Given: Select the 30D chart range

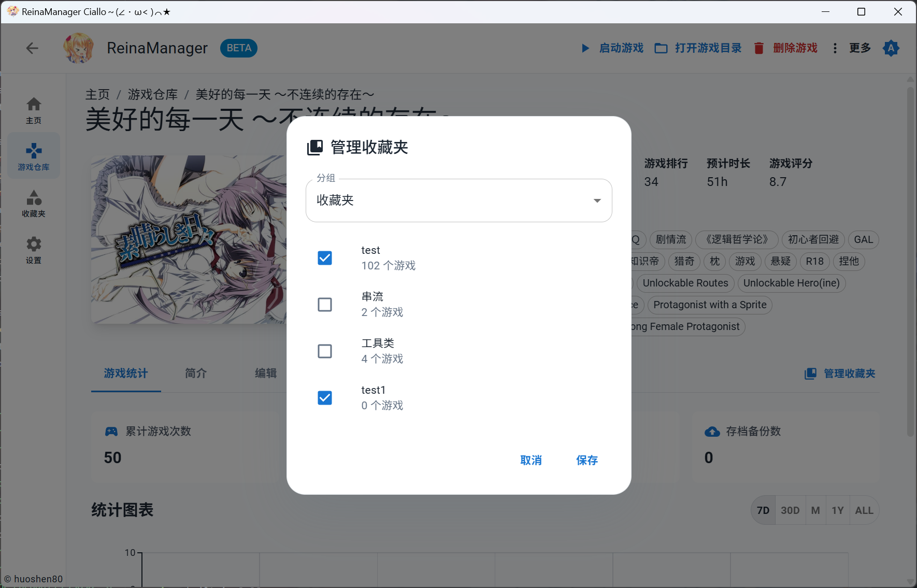Looking at the screenshot, I should click(x=790, y=510).
